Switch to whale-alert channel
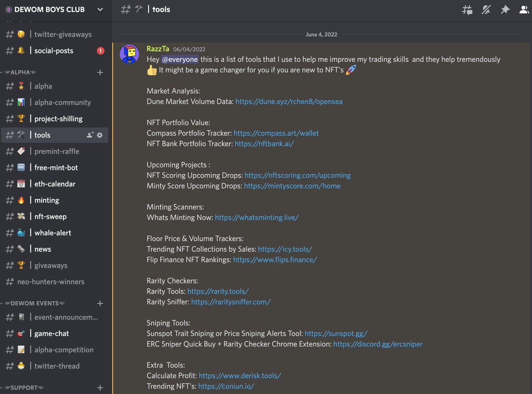The image size is (532, 394). (x=54, y=233)
